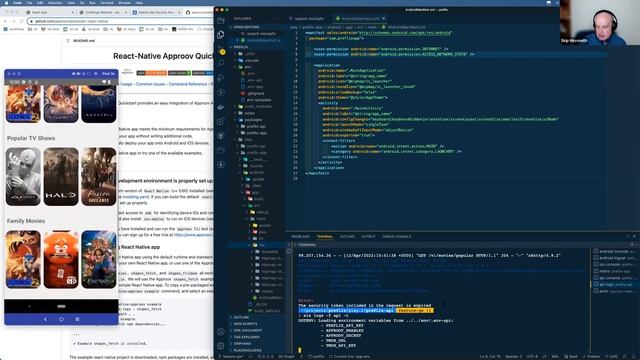Open the Manage gear in activity bar

pyautogui.click(x=221, y=346)
